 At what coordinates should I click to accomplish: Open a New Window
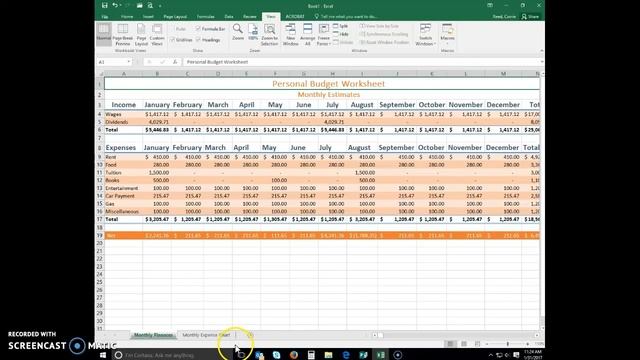tap(291, 34)
